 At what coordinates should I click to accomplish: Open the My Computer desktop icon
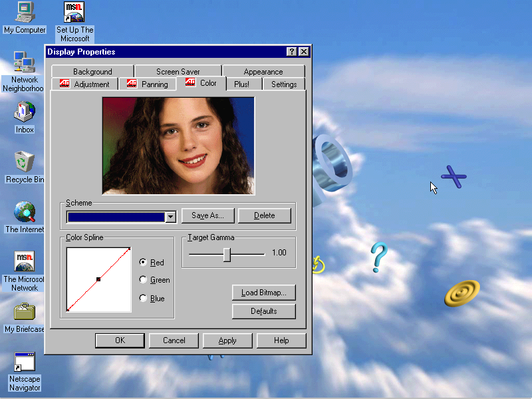(25, 11)
